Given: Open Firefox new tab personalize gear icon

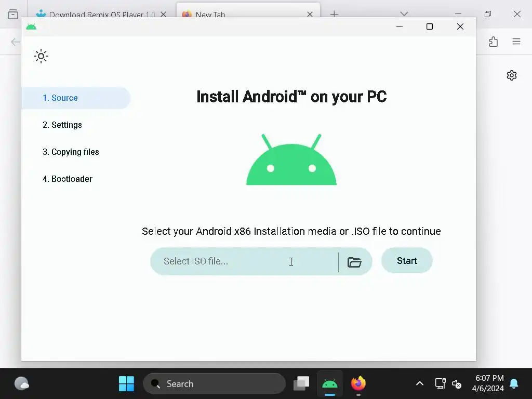Looking at the screenshot, I should tap(512, 75).
